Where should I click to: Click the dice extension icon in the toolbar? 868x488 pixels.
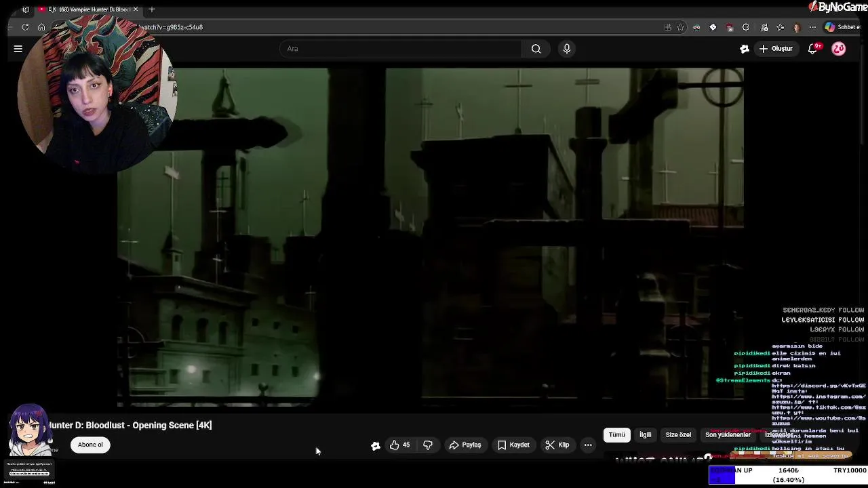pyautogui.click(x=713, y=27)
